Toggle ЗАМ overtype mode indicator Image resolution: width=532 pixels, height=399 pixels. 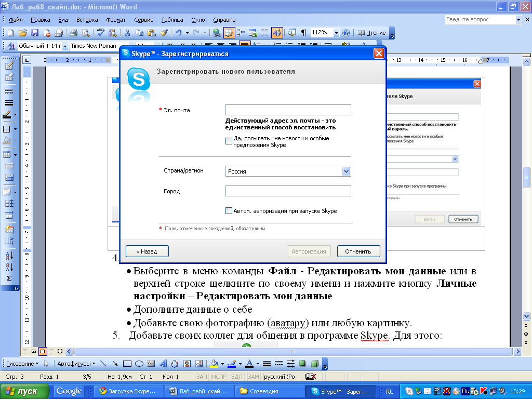click(x=254, y=377)
